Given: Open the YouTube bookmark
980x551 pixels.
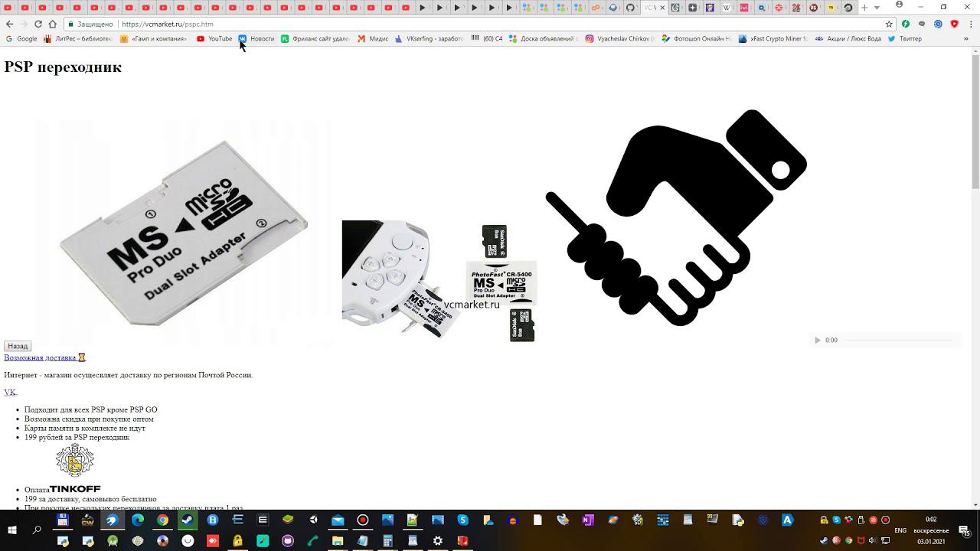Looking at the screenshot, I should click(214, 38).
